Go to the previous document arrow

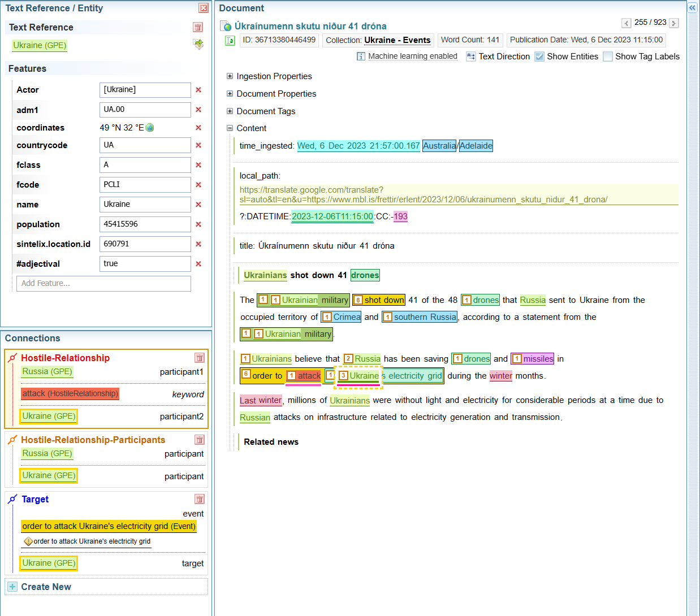[626, 23]
